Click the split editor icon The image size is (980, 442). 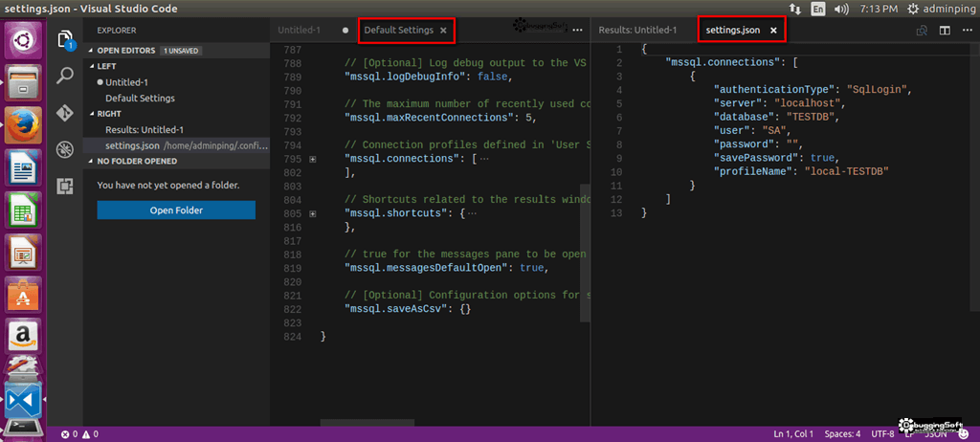tap(945, 30)
